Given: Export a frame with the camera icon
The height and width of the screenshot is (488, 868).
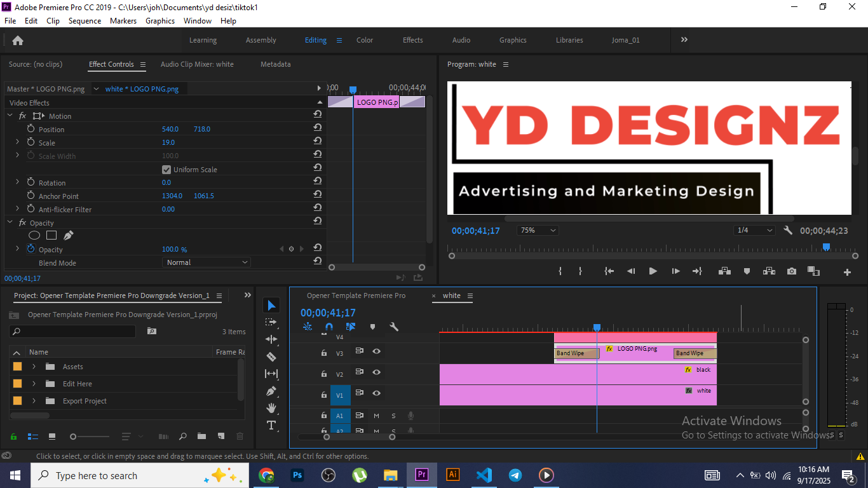Looking at the screenshot, I should tap(791, 271).
